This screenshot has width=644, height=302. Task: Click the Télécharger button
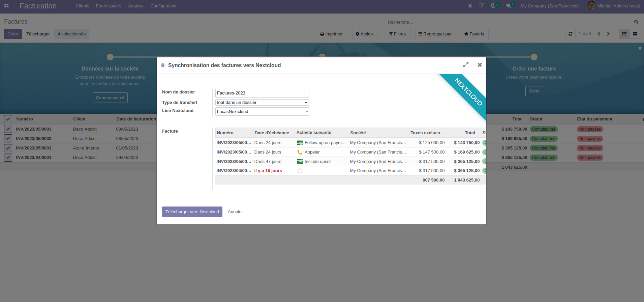tap(38, 34)
